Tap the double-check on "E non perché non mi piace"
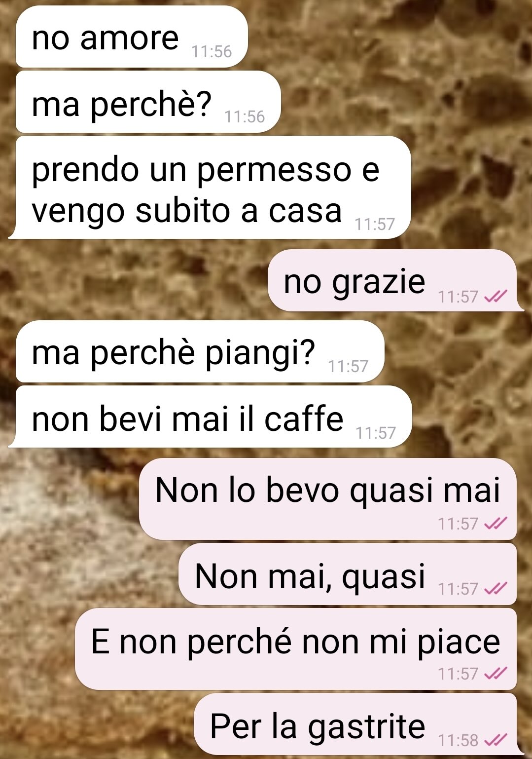The height and width of the screenshot is (759, 532). tap(496, 674)
